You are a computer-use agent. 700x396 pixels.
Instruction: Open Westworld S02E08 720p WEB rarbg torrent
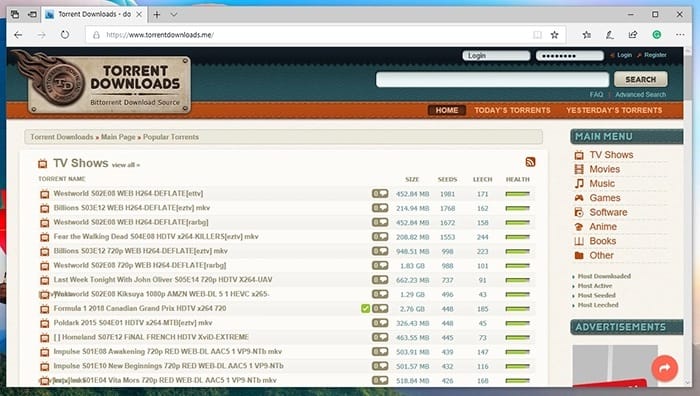pyautogui.click(x=140, y=265)
